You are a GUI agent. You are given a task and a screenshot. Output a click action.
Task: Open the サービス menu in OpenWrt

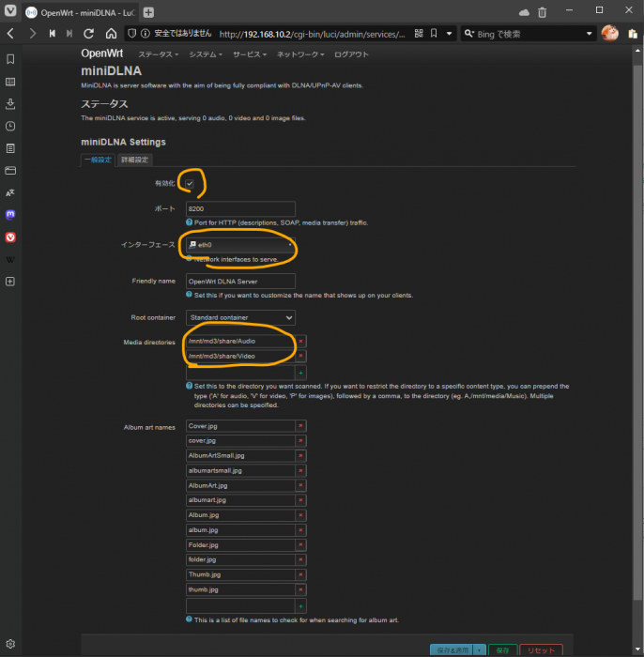249,54
